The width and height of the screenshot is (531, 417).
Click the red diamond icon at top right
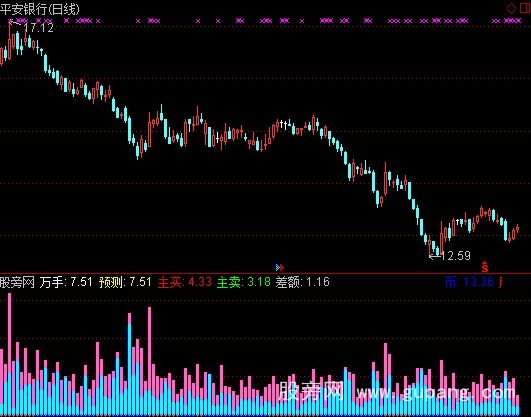coord(511,8)
